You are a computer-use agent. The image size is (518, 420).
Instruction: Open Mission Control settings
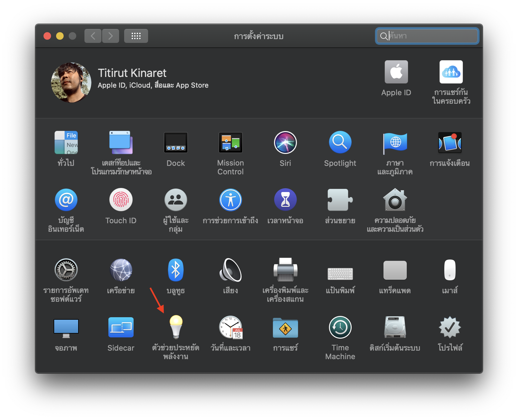point(231,143)
